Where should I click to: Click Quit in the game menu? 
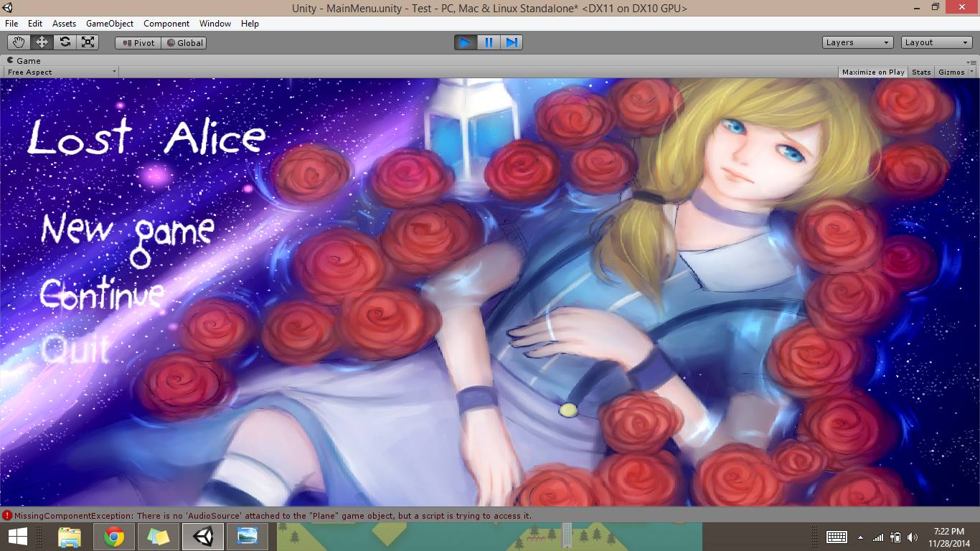(75, 348)
